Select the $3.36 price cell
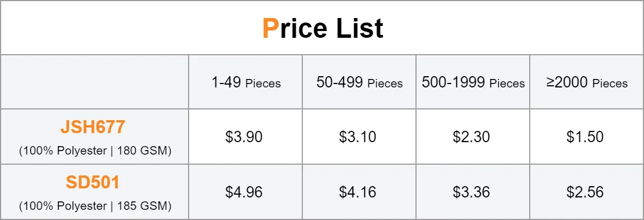This screenshot has height=220, width=644. coord(473,192)
